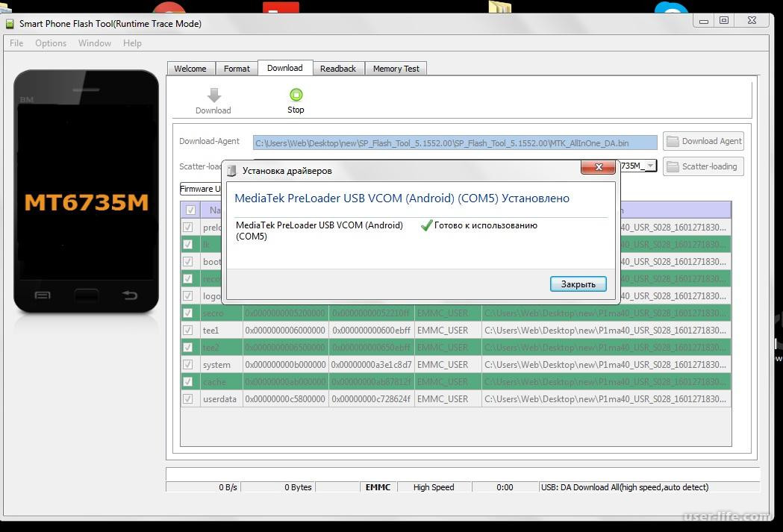Click the system partition name cell

coord(221,365)
